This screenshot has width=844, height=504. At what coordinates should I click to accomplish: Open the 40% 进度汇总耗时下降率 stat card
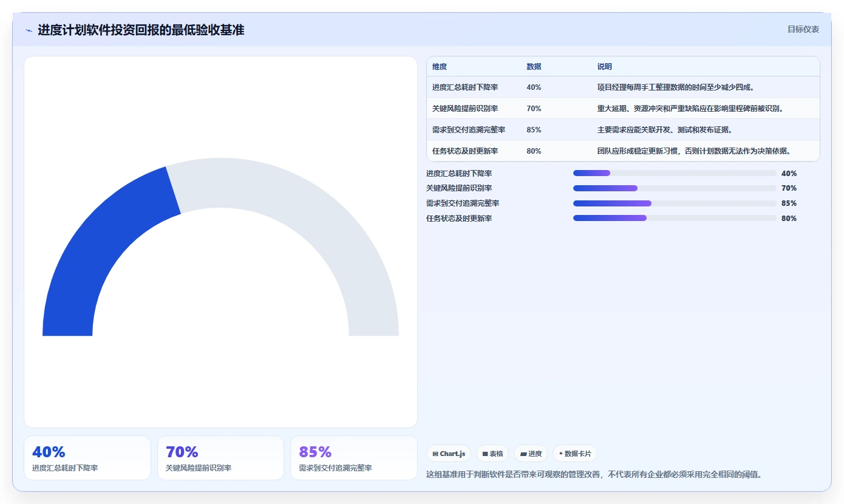pyautogui.click(x=87, y=458)
